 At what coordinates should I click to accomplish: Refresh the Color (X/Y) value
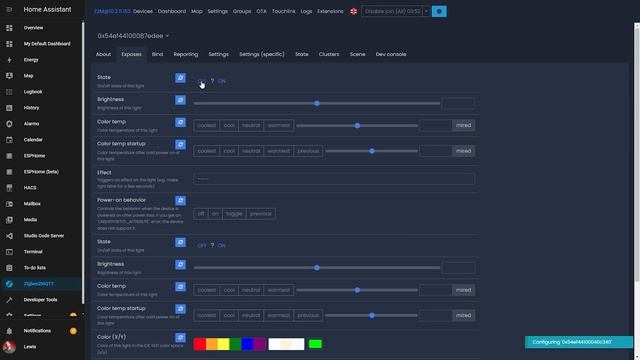(180, 338)
